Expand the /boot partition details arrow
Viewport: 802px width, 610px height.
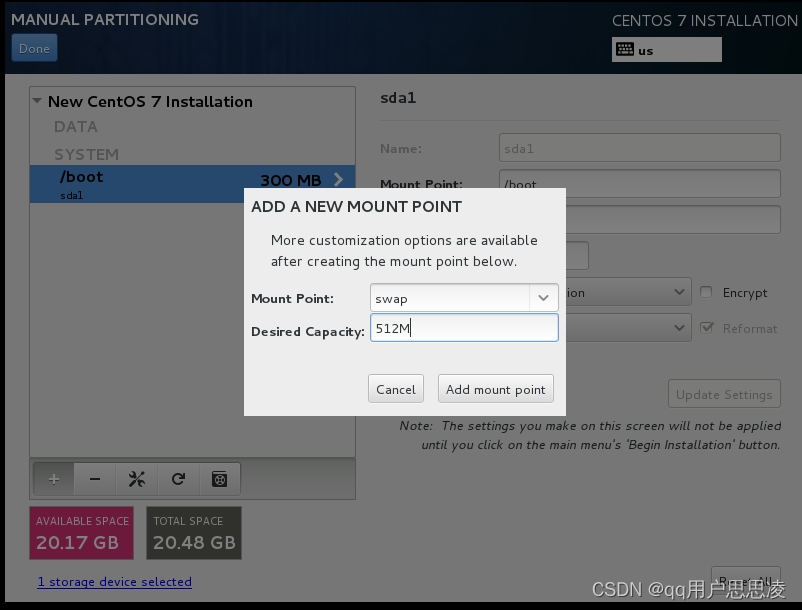click(x=338, y=180)
